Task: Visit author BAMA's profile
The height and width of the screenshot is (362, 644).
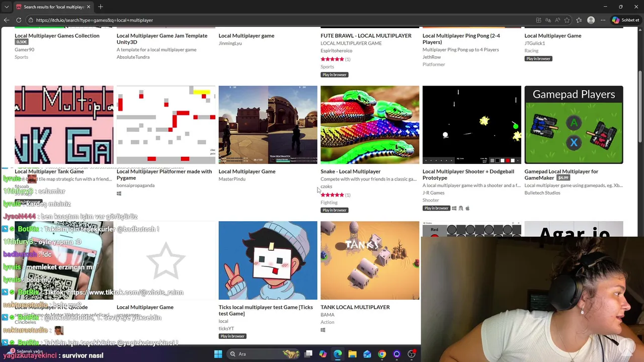Action: pos(328,315)
